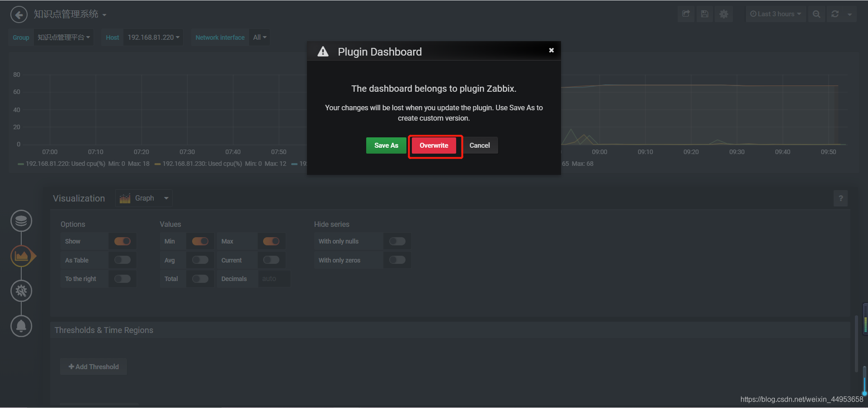The width and height of the screenshot is (868, 408).
Task: Open the share dashboard icon
Action: tap(686, 14)
